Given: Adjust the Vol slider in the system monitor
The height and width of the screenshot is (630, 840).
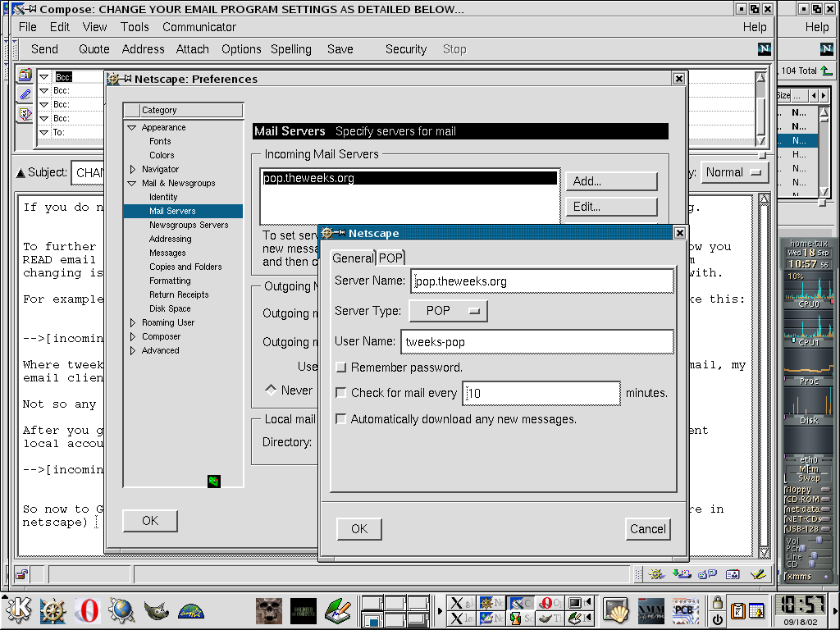Looking at the screenshot, I should point(819,540).
